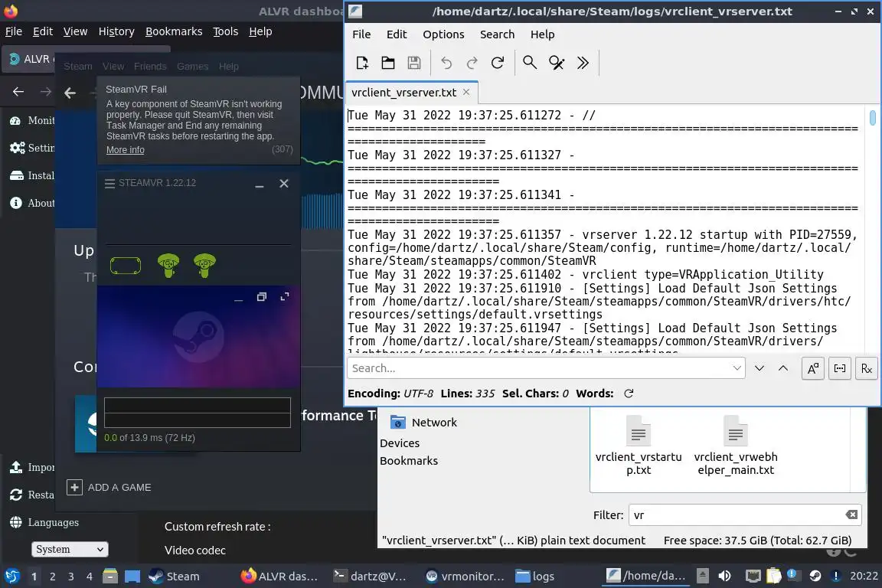Screen dimensions: 882x588
Task: Click the headset status icon in SteamVR
Action: (126, 266)
